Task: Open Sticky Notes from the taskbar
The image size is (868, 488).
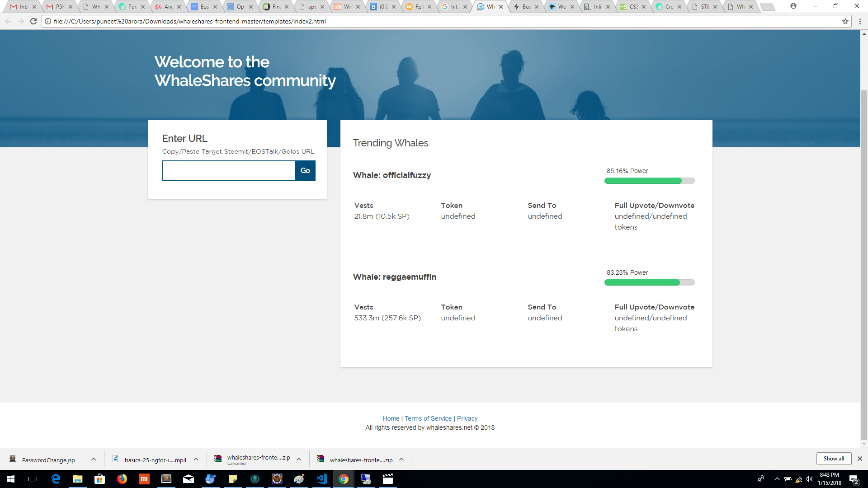Action: (x=233, y=479)
